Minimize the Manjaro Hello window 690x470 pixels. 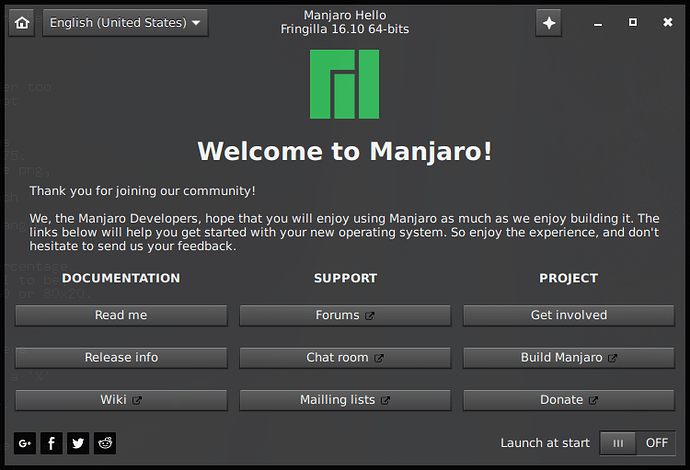[x=598, y=24]
